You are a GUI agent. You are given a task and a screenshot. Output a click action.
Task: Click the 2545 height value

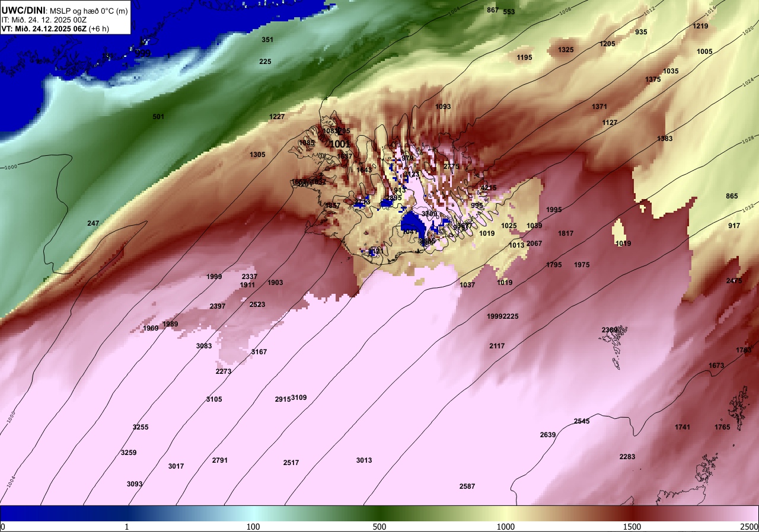tap(582, 421)
